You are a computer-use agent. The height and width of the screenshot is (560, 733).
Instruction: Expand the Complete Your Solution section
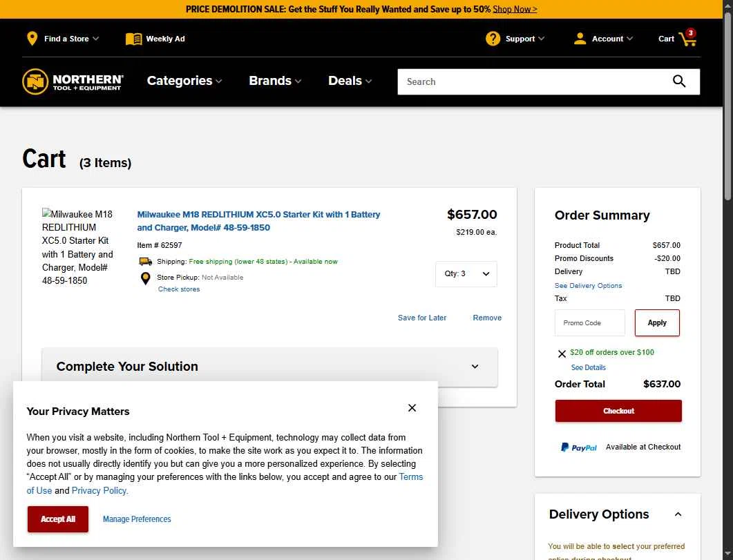(269, 367)
